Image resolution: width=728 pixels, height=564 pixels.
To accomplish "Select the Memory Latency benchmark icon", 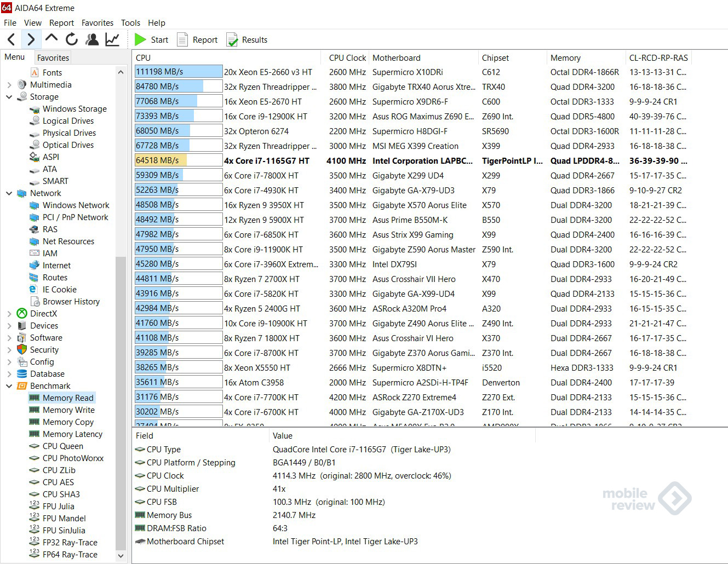I will [35, 434].
